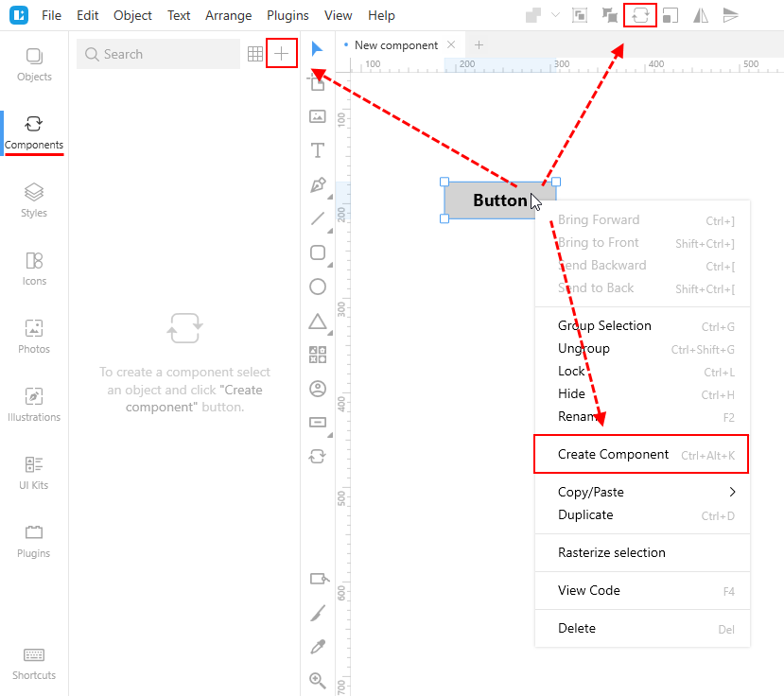Click the Avatar tool icon
Screen dimensions: 784x696
pyautogui.click(x=318, y=389)
